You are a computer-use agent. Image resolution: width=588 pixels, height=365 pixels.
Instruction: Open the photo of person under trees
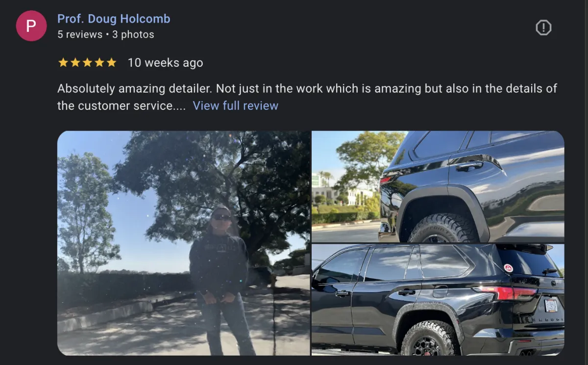pos(184,243)
